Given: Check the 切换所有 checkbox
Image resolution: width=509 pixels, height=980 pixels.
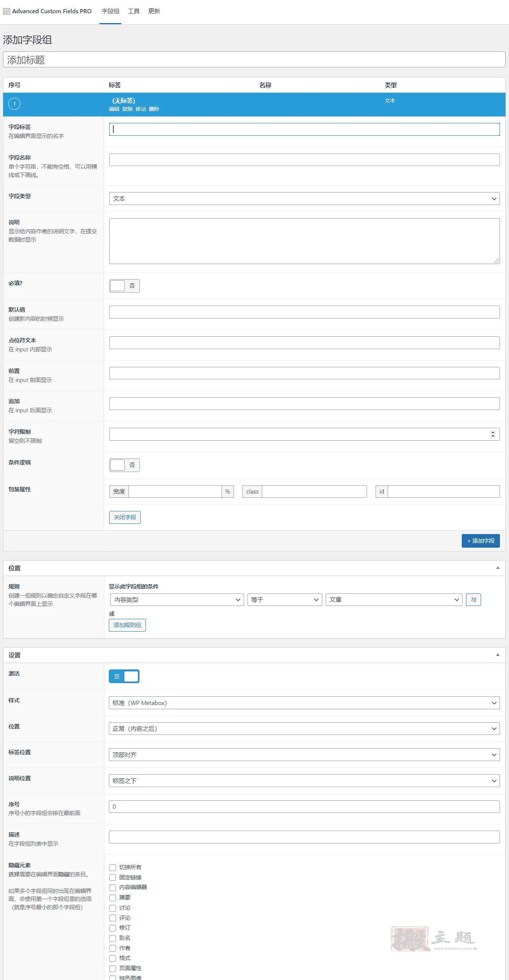Looking at the screenshot, I should pyautogui.click(x=113, y=867).
